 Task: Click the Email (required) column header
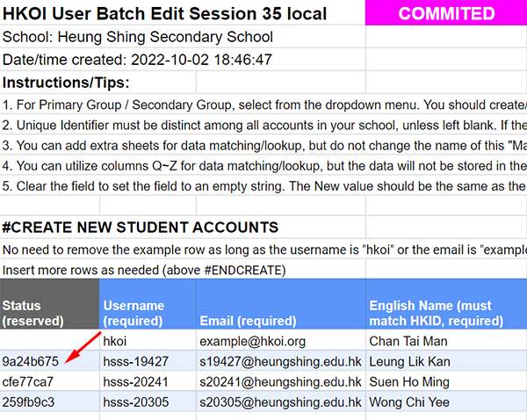281,304
